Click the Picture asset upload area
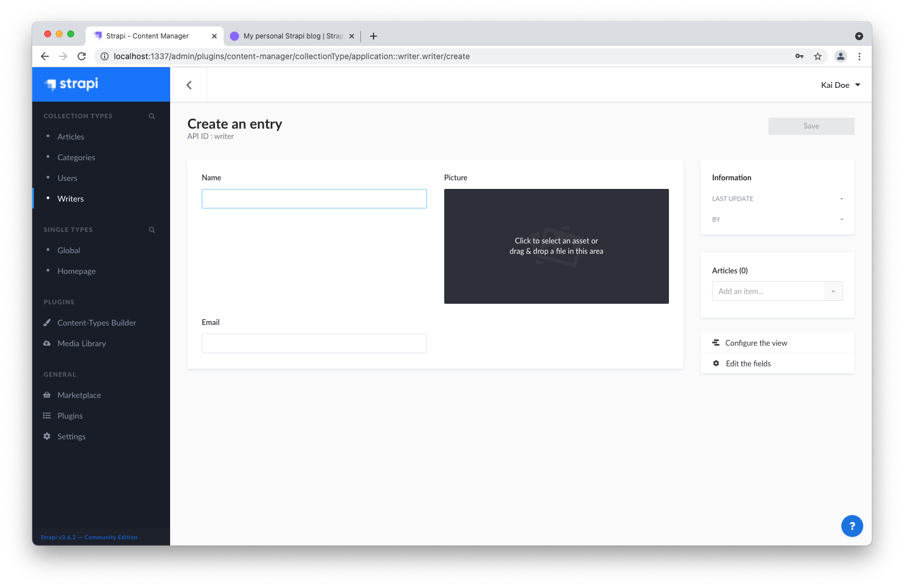 pyautogui.click(x=556, y=246)
